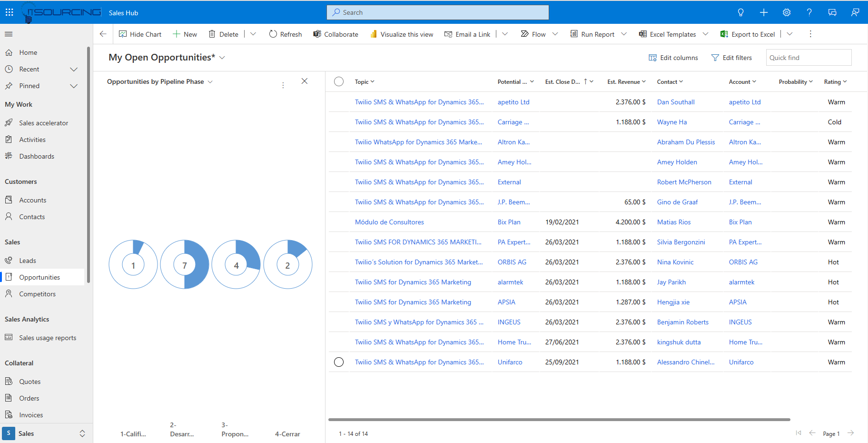This screenshot has width=868, height=443.
Task: Click Run Report command
Action: pos(593,34)
